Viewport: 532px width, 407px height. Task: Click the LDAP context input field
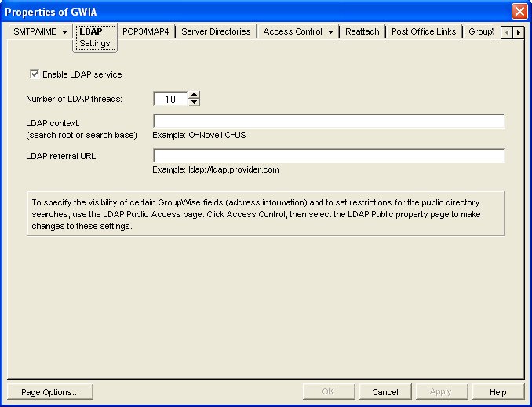pos(329,122)
